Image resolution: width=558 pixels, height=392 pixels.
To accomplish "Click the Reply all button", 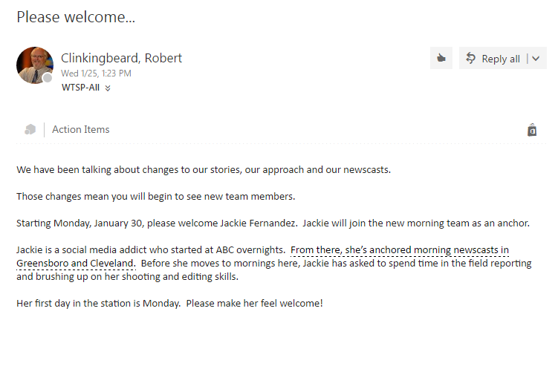I will tap(493, 59).
